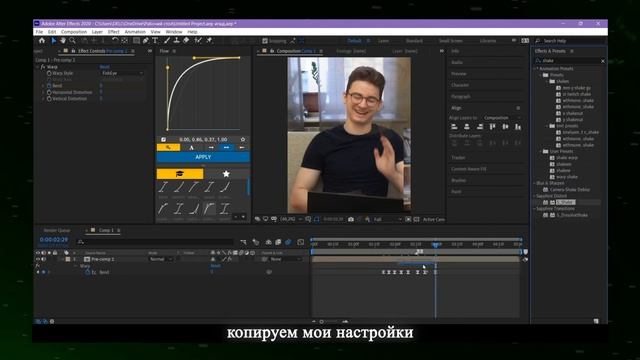
Task: Click the blue APPLY button in Flow
Action: click(x=203, y=157)
